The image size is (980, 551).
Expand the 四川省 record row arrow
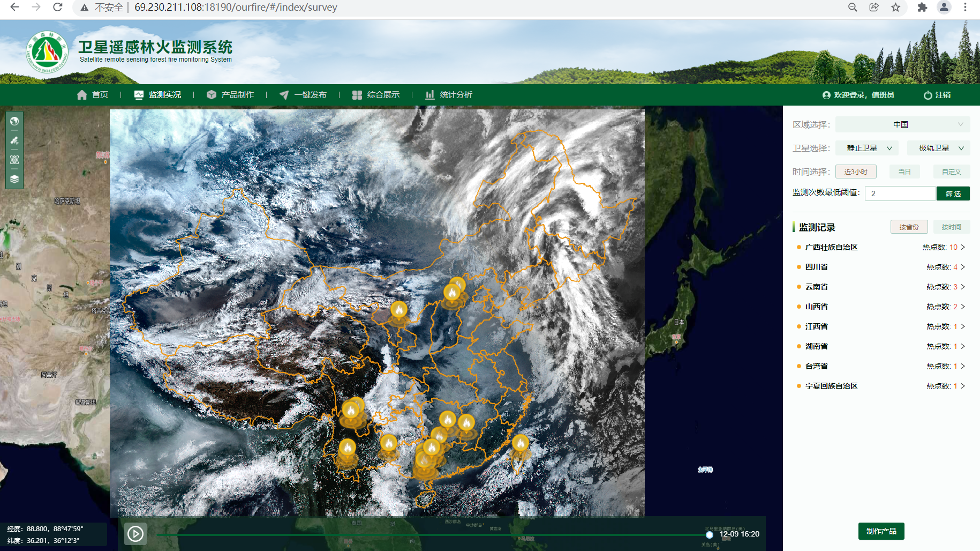(x=963, y=267)
